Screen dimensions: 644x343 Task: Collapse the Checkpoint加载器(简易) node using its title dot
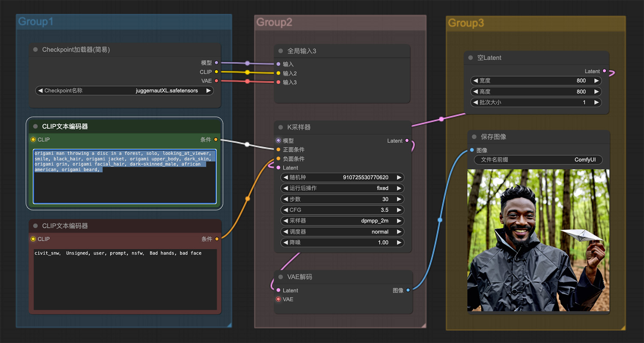[36, 50]
